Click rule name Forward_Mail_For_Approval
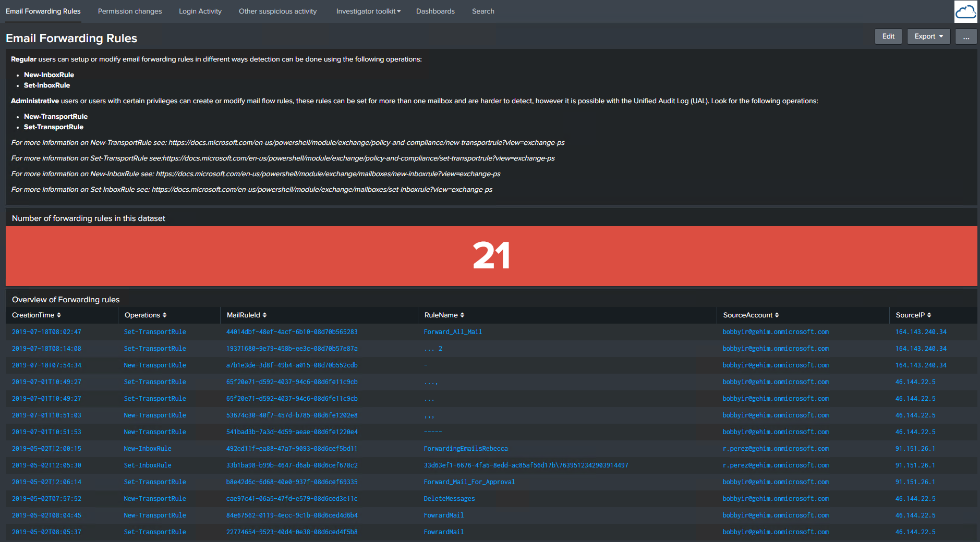This screenshot has height=542, width=980. click(469, 482)
